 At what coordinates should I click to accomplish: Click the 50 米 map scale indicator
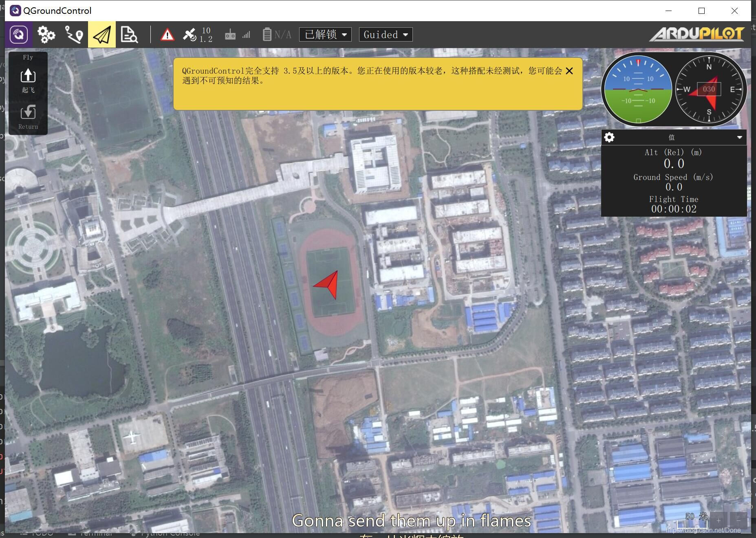click(693, 520)
